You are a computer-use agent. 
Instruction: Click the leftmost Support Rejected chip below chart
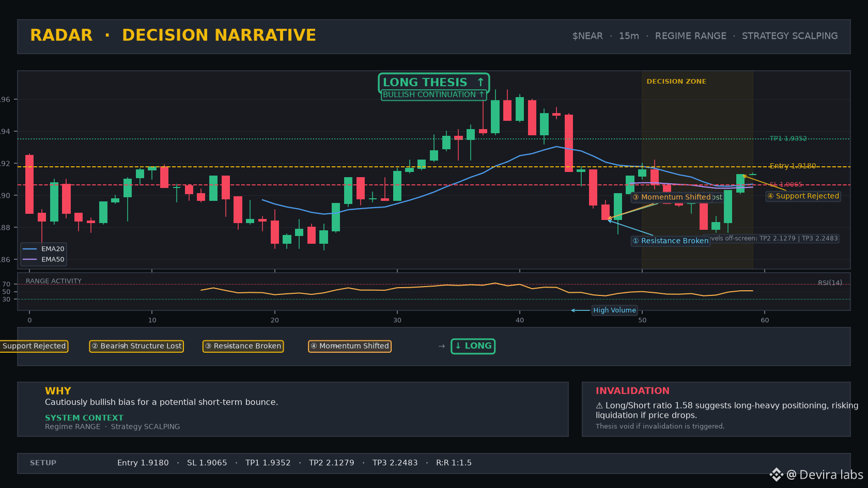[x=34, y=346]
